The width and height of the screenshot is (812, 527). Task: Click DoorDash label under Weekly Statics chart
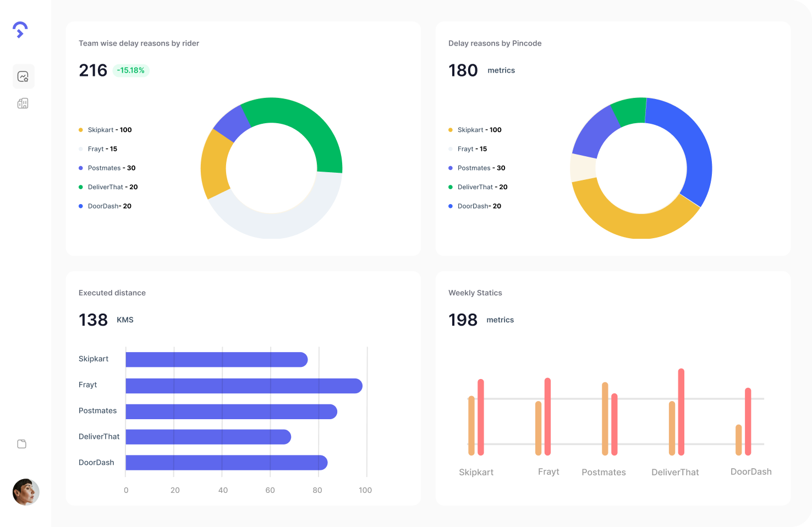click(x=751, y=471)
